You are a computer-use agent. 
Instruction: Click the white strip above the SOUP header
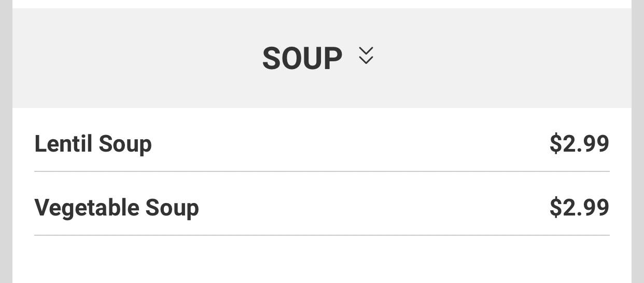click(x=322, y=4)
